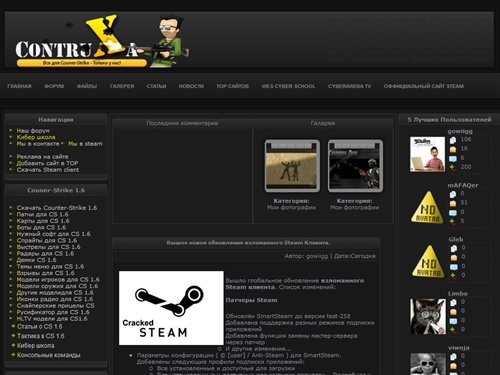
Task: Open 'Патчи для CS 1.6' link
Action: point(42,214)
